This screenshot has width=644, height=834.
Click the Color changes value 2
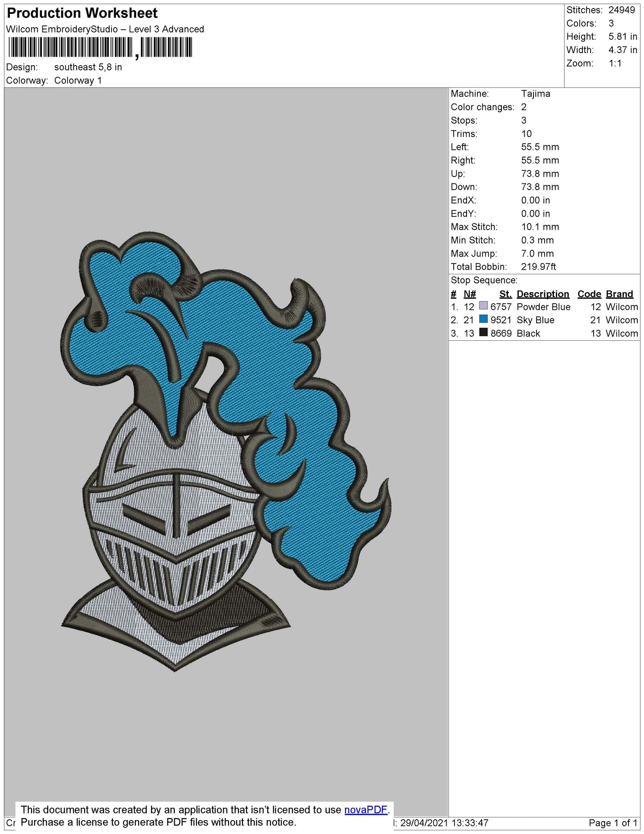click(x=524, y=107)
